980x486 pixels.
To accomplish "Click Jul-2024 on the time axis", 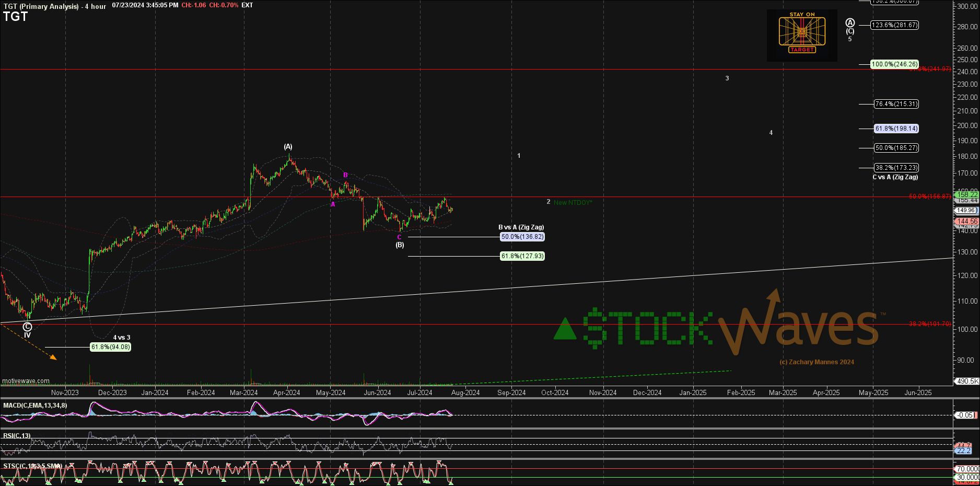I will pos(419,392).
